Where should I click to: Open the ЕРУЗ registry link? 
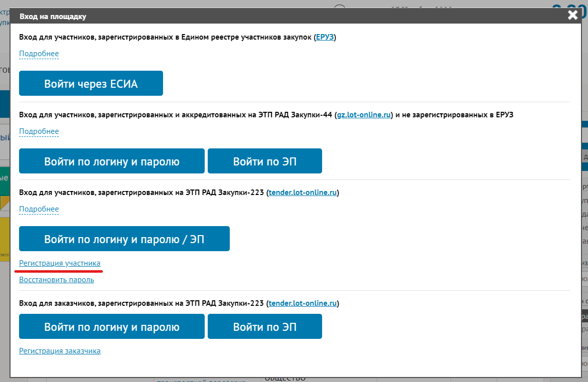click(x=325, y=37)
